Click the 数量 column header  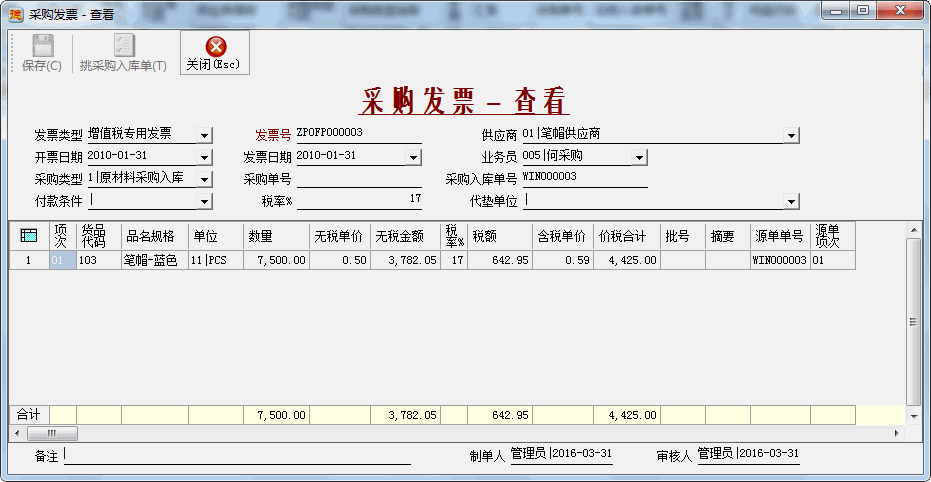[x=277, y=236]
